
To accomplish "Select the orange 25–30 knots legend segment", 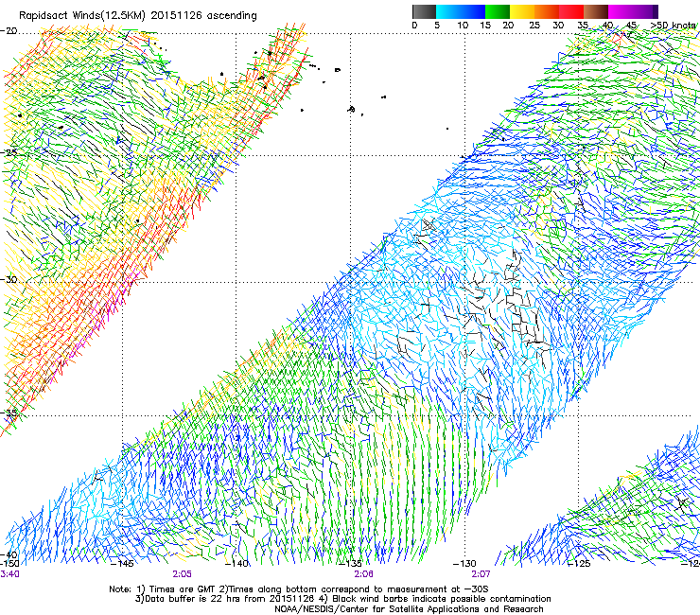I will coord(547,11).
